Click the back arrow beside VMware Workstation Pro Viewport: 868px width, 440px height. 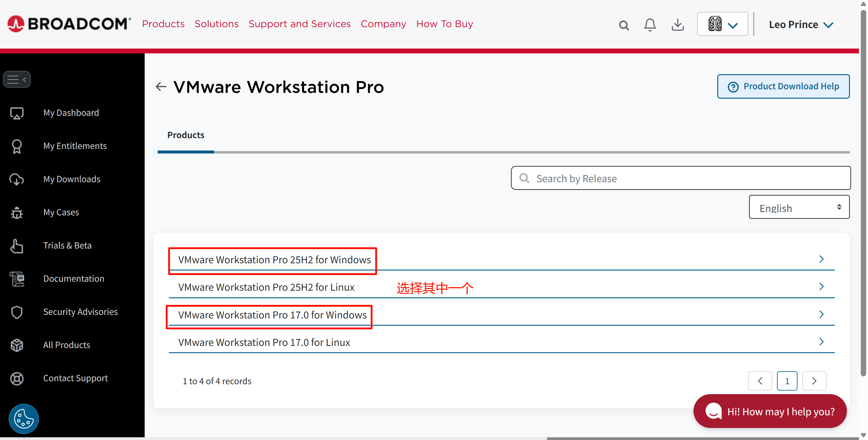point(161,87)
